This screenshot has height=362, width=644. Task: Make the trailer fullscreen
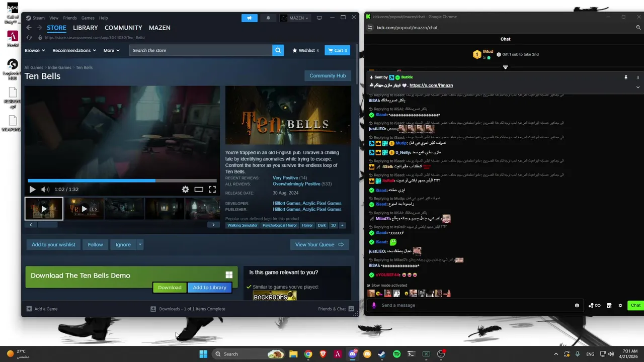[x=212, y=190]
